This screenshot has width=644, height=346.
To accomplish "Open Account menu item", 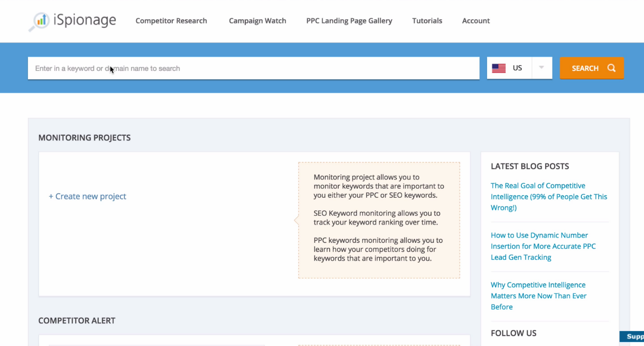I will (x=476, y=21).
